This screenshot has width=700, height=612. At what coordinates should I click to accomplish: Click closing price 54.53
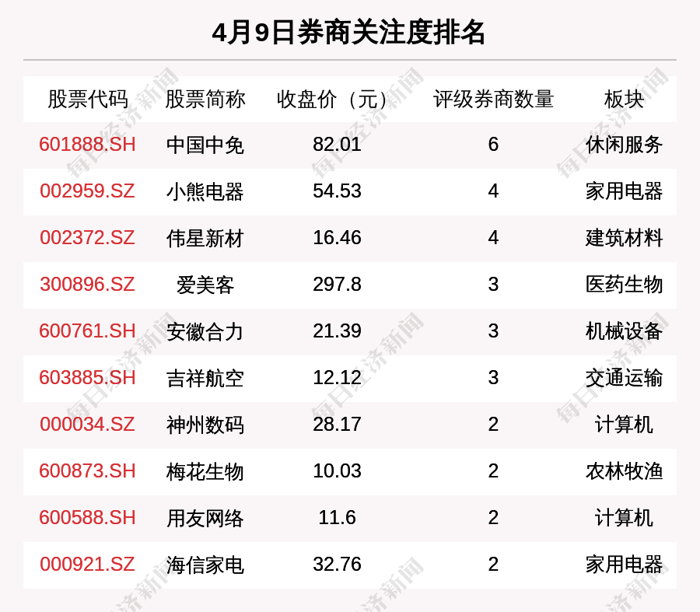pos(337,191)
